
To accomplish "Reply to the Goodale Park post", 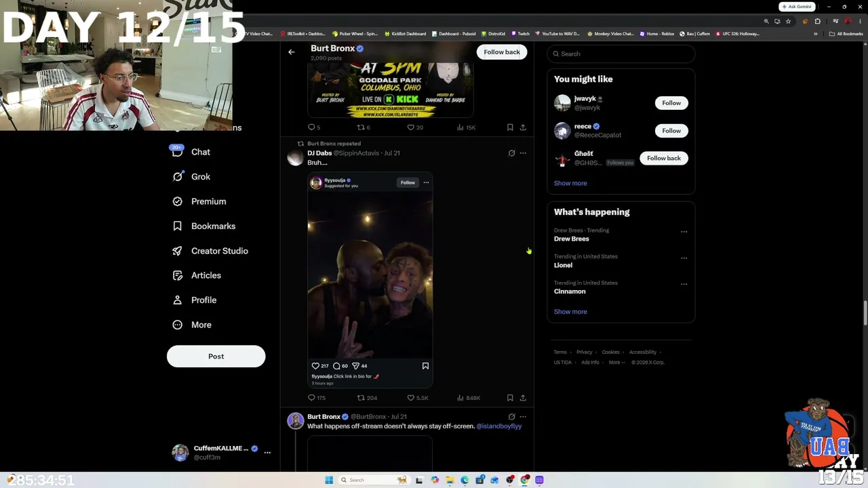I will (314, 127).
